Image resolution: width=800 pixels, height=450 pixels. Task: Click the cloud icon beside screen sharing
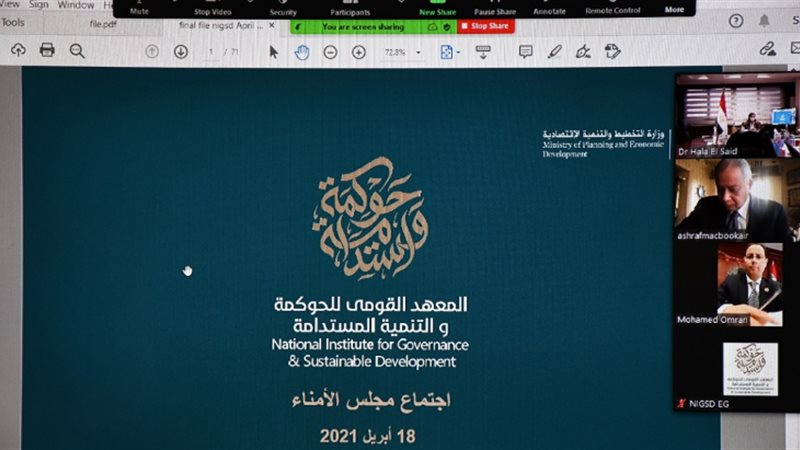pos(432,27)
